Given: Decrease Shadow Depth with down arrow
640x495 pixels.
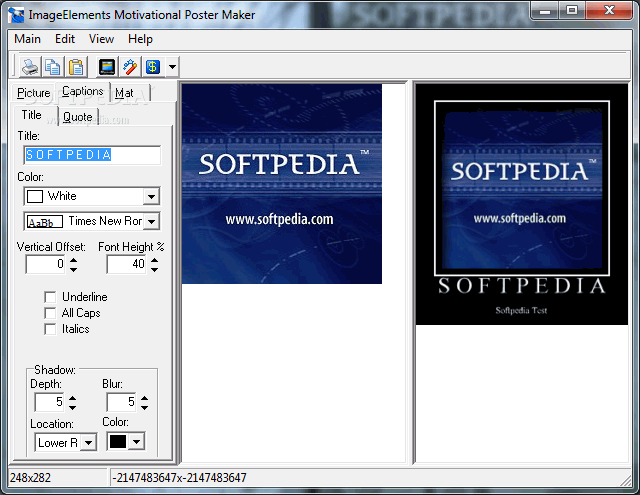Looking at the screenshot, I should [x=72, y=408].
